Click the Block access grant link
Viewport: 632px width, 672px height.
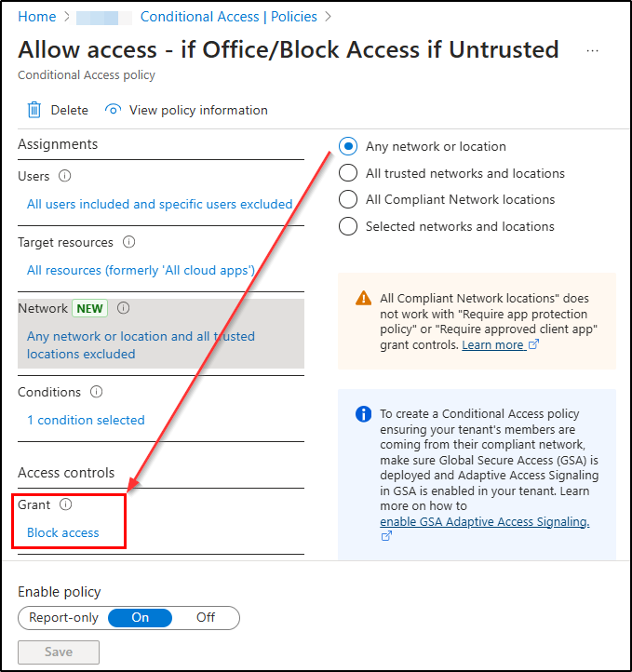[x=62, y=532]
